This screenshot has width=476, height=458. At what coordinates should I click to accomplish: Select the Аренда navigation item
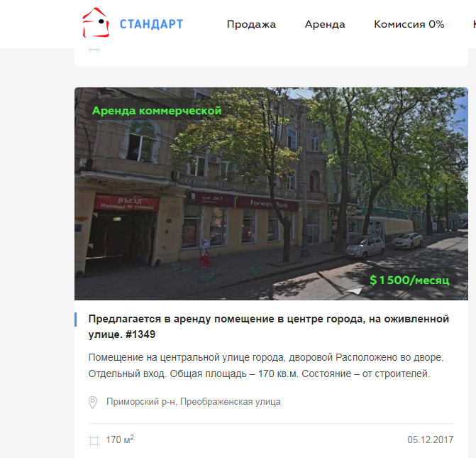pos(325,24)
